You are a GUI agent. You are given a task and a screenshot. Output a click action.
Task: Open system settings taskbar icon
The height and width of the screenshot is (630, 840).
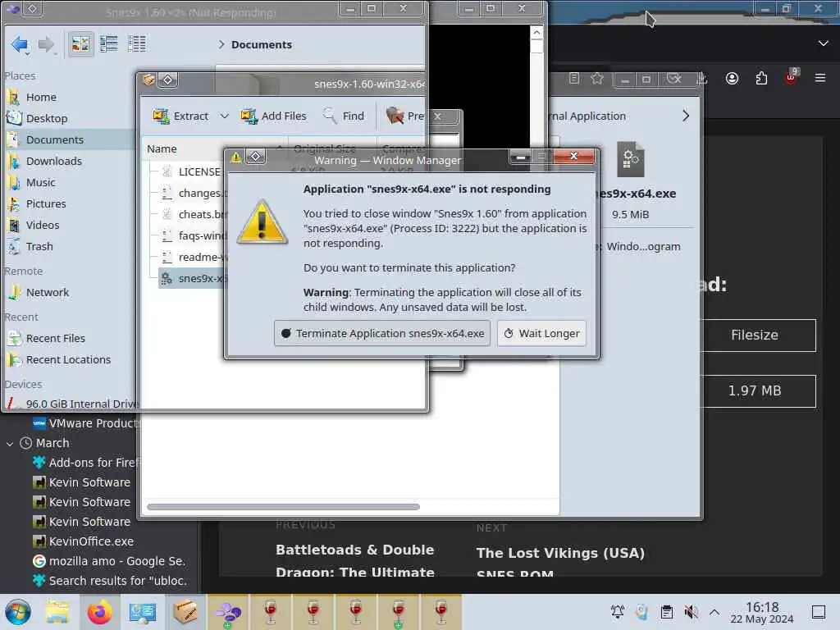click(x=142, y=612)
